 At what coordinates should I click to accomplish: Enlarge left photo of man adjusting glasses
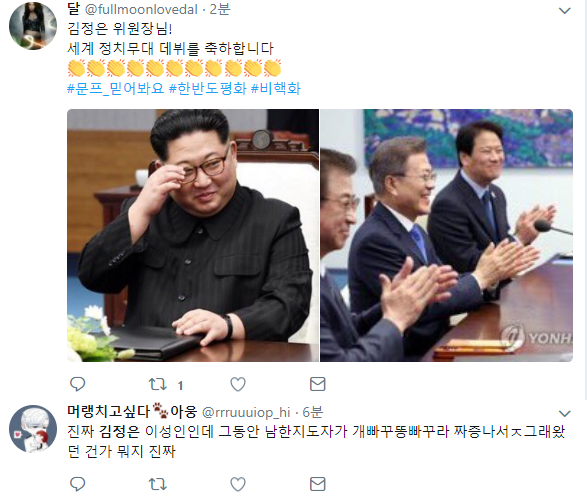coord(193,235)
